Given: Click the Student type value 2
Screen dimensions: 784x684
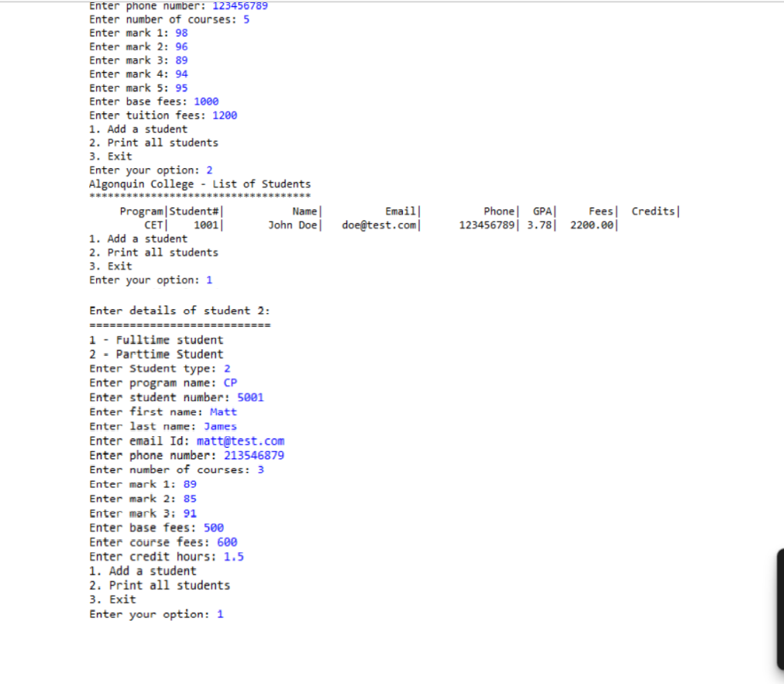Looking at the screenshot, I should tap(227, 368).
